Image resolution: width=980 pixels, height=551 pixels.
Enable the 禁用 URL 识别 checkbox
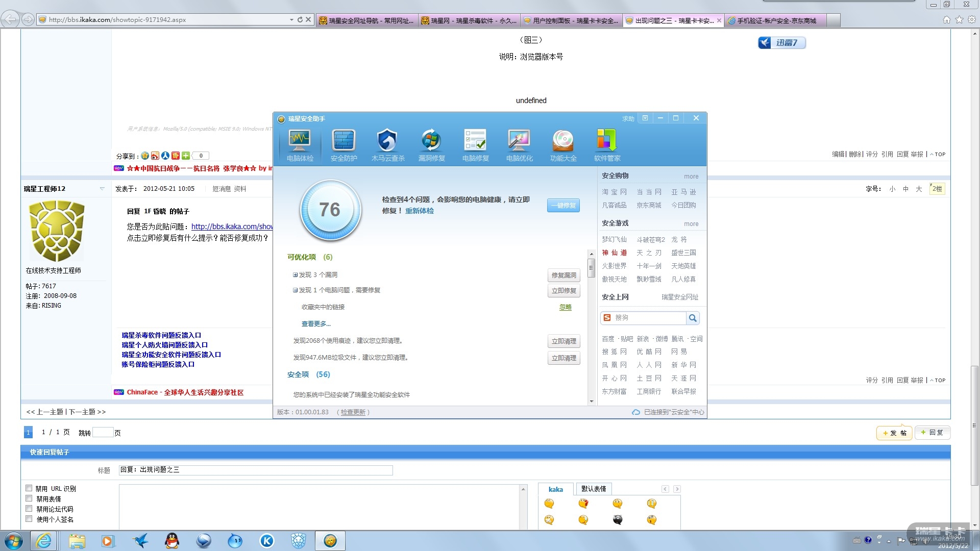pos(29,488)
